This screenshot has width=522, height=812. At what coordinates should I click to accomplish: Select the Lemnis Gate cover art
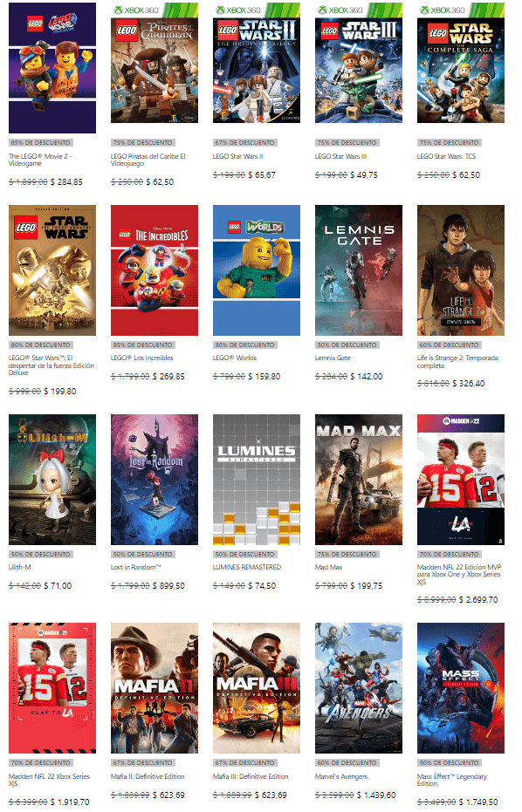(x=358, y=270)
